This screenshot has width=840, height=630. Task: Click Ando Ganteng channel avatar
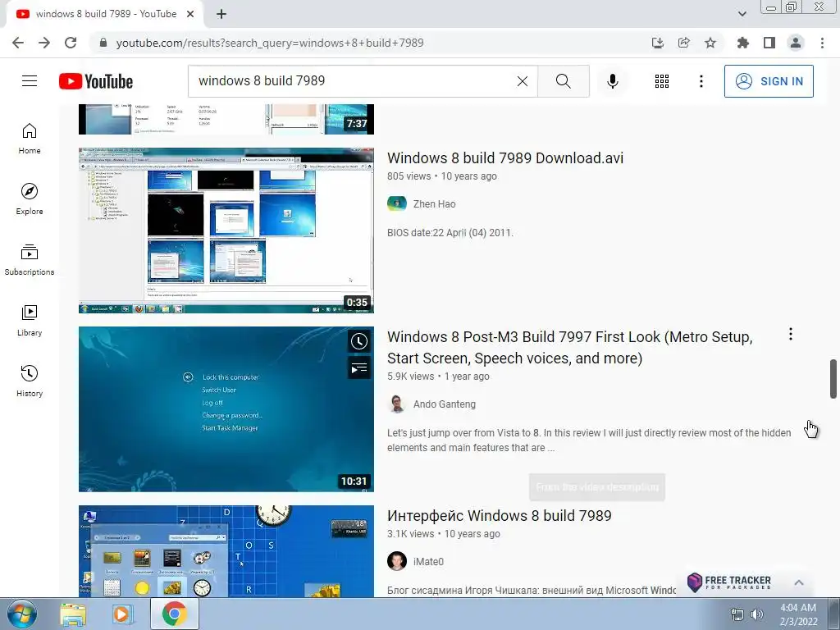click(x=396, y=404)
